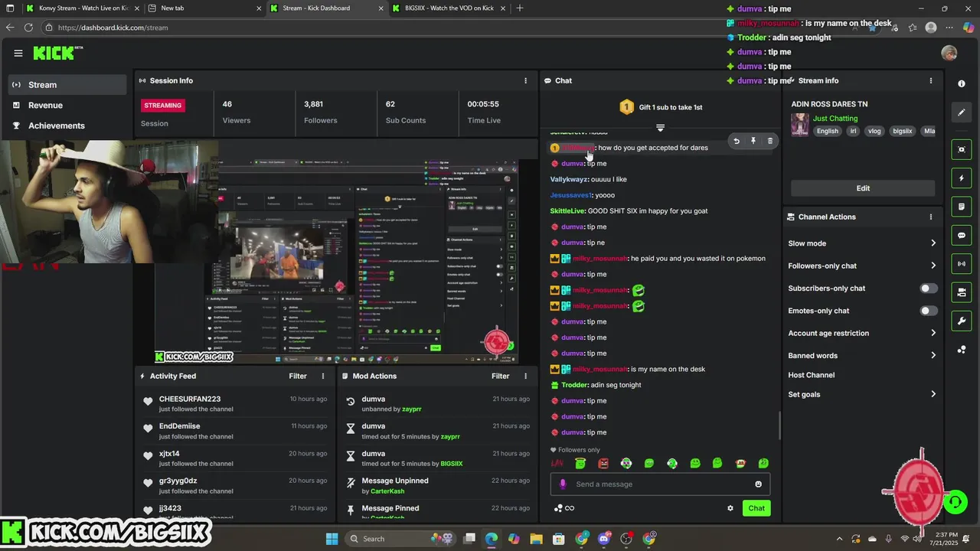980x551 pixels.
Task: Pin the highlighted chat message
Action: pos(753,141)
